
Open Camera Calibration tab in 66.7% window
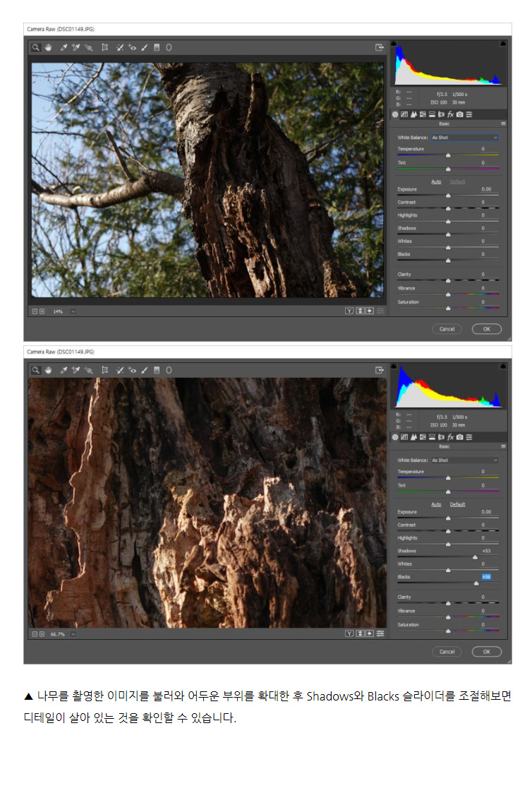pyautogui.click(x=460, y=438)
